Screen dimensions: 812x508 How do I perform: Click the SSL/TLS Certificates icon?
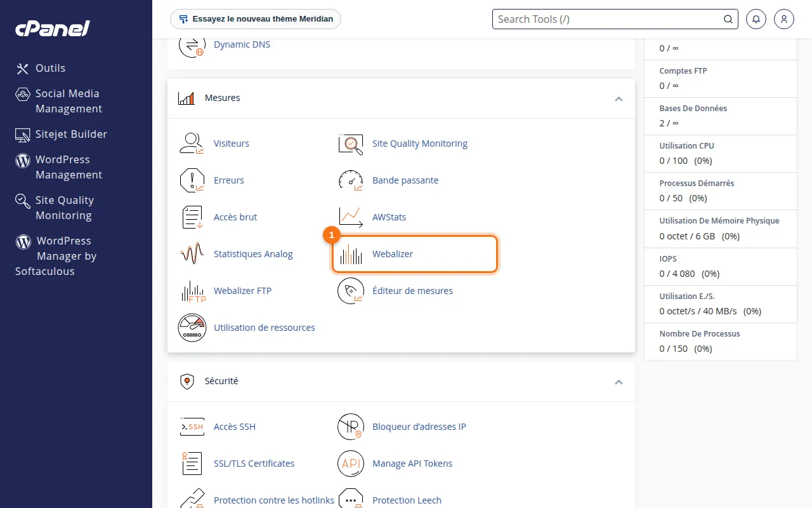[x=192, y=464]
